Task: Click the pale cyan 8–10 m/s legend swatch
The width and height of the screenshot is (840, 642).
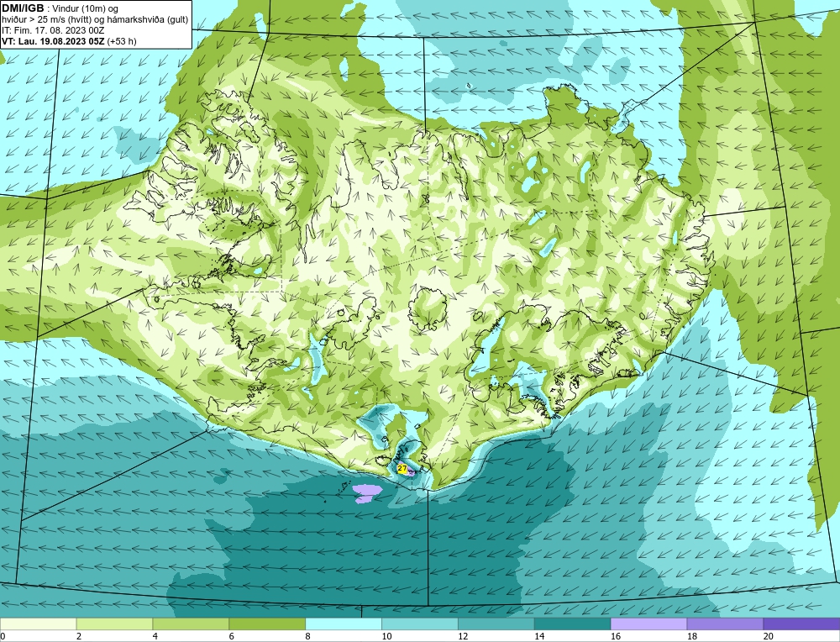Action: pos(344,624)
